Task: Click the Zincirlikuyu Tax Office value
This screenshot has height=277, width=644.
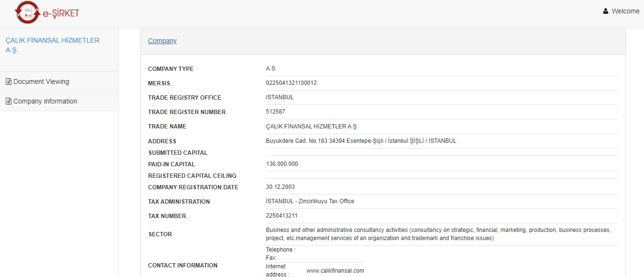Action: [310, 201]
